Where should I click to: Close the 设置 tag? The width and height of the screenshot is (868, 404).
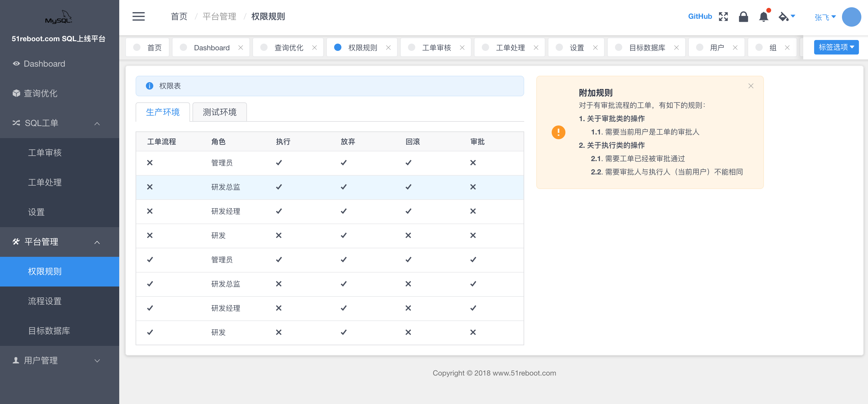595,48
